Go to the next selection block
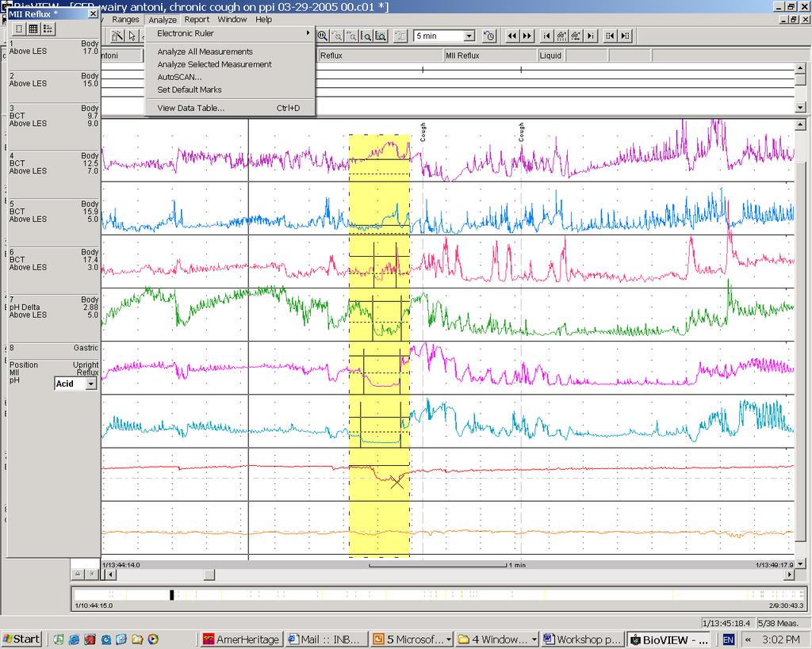 pyautogui.click(x=625, y=36)
